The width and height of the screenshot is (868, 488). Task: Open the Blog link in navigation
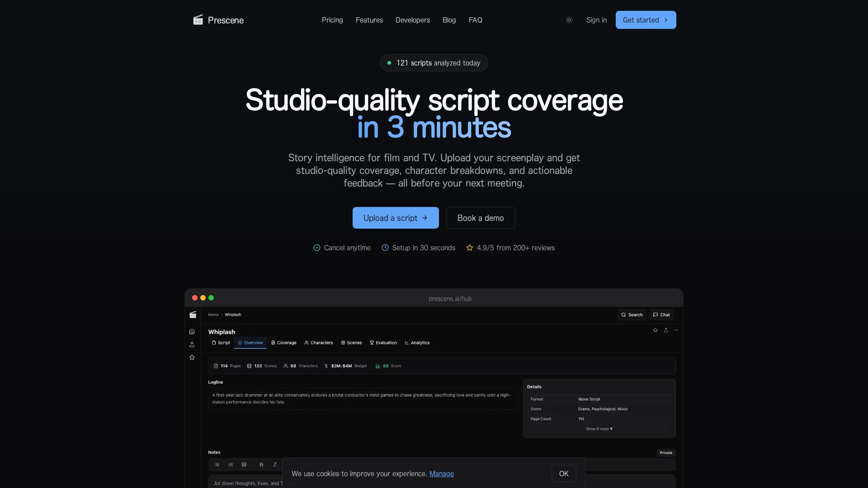[x=449, y=20]
